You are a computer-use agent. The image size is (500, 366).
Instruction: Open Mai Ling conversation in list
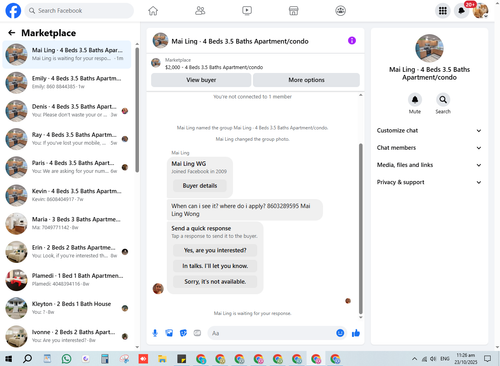(x=67, y=54)
